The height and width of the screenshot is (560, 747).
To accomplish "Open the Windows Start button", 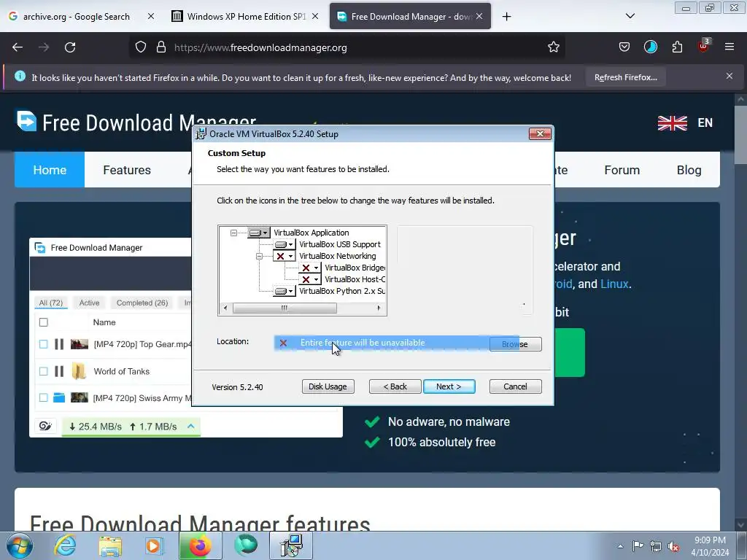I will click(x=19, y=545).
